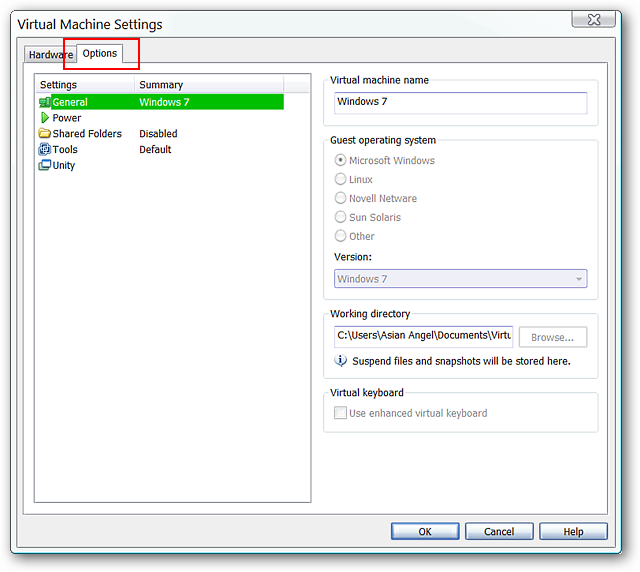
Task: Click the info icon in Working directory
Action: 340,361
